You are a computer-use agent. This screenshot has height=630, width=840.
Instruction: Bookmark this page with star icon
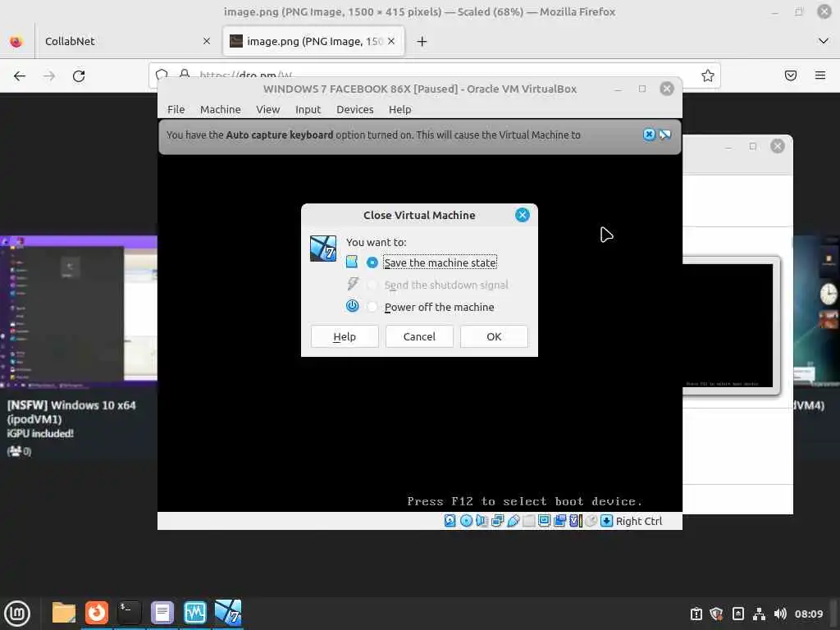click(x=708, y=75)
